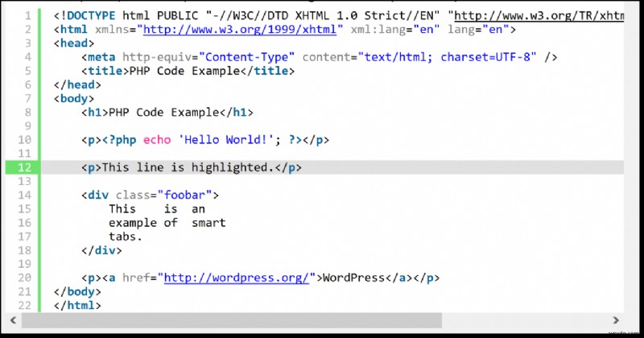Click the opening <body> tag on line 7
The width and height of the screenshot is (644, 338).
(74, 98)
